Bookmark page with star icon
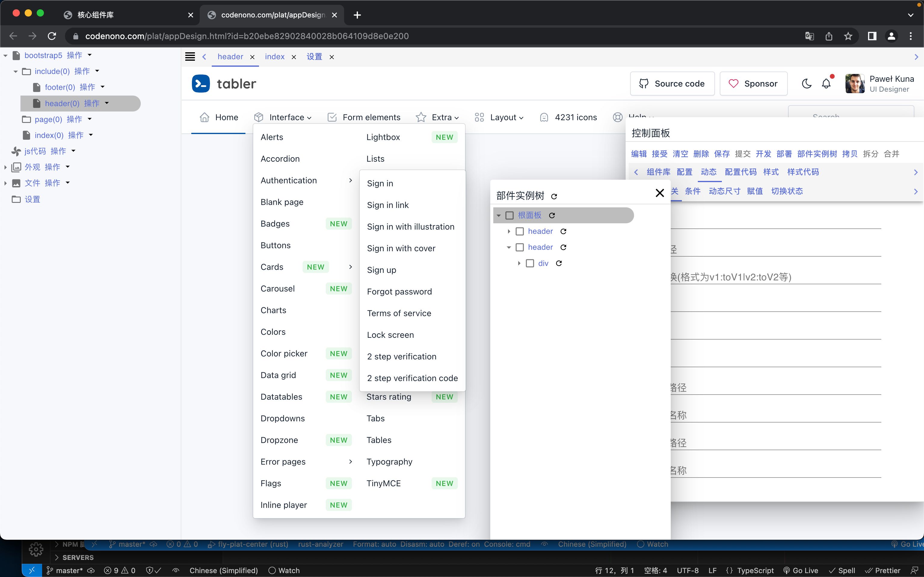The height and width of the screenshot is (577, 924). click(x=848, y=36)
